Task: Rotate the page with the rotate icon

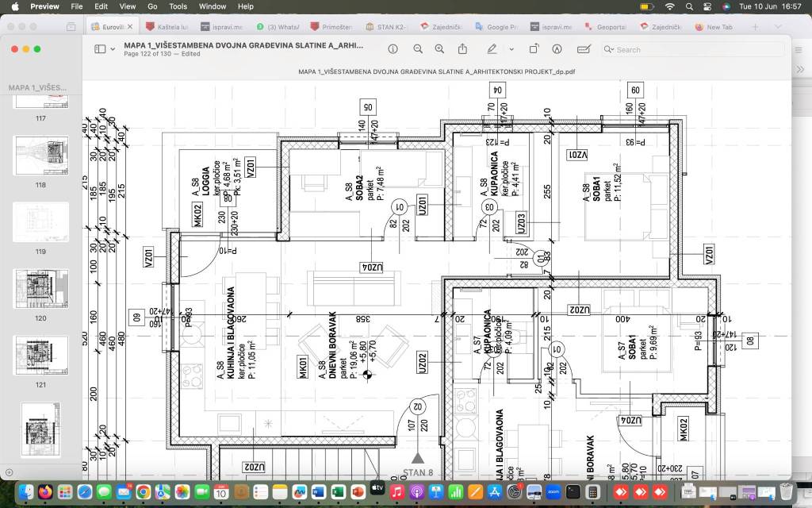Action: pos(534,49)
